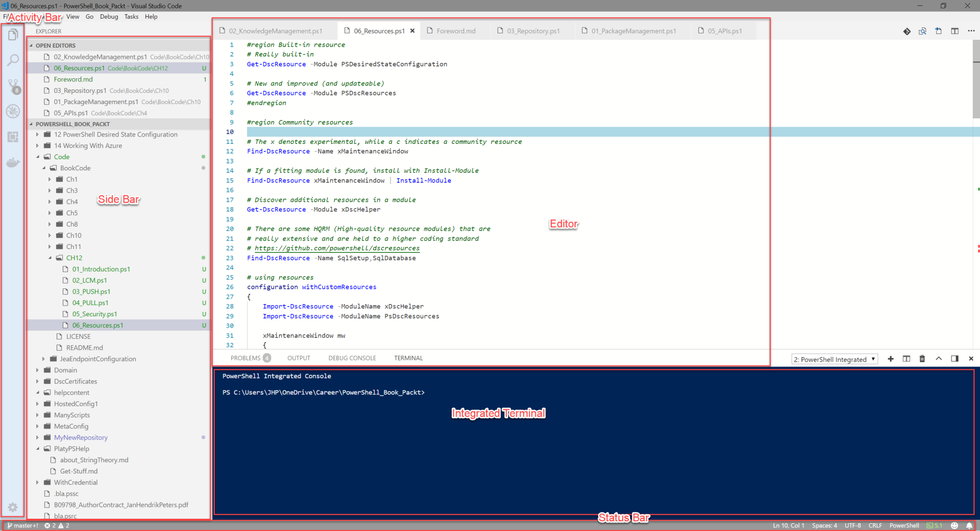Open the Manage gear icon
Image resolution: width=980 pixels, height=531 pixels.
point(13,507)
